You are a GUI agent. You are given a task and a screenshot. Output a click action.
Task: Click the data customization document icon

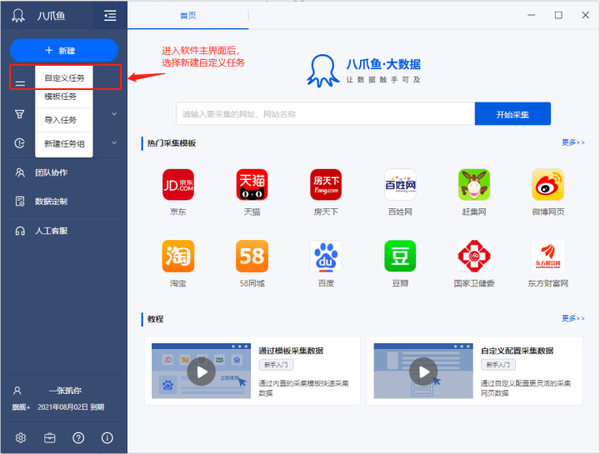coord(20,201)
